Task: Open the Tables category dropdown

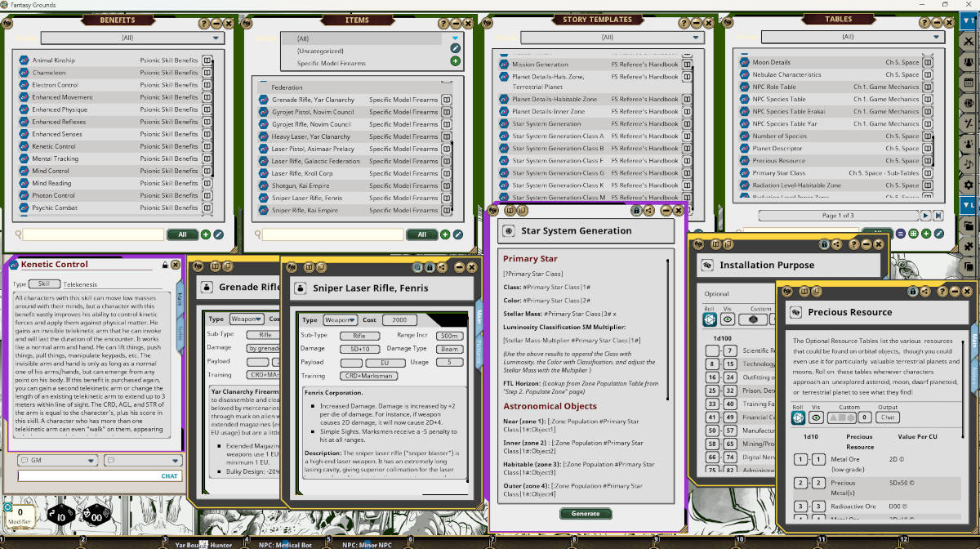Action: [x=852, y=38]
